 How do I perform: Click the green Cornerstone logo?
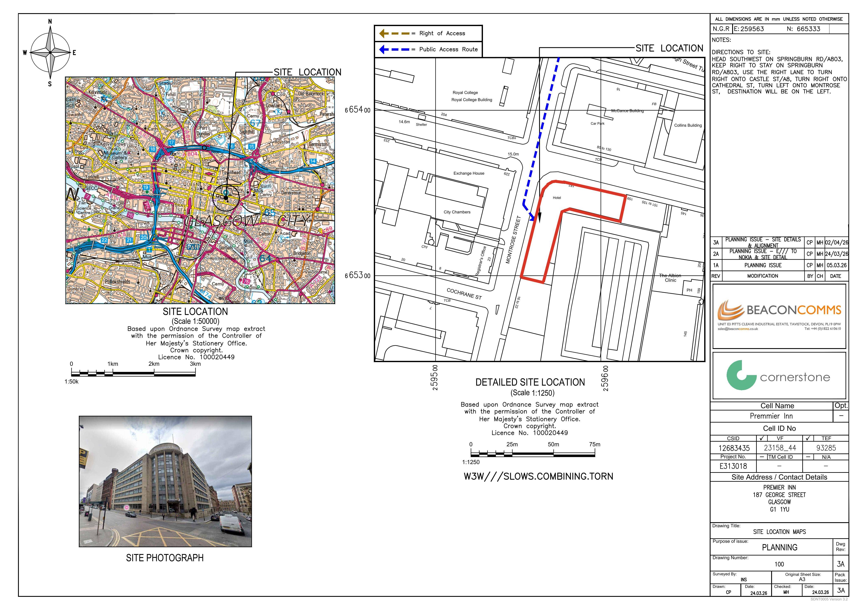tap(778, 375)
